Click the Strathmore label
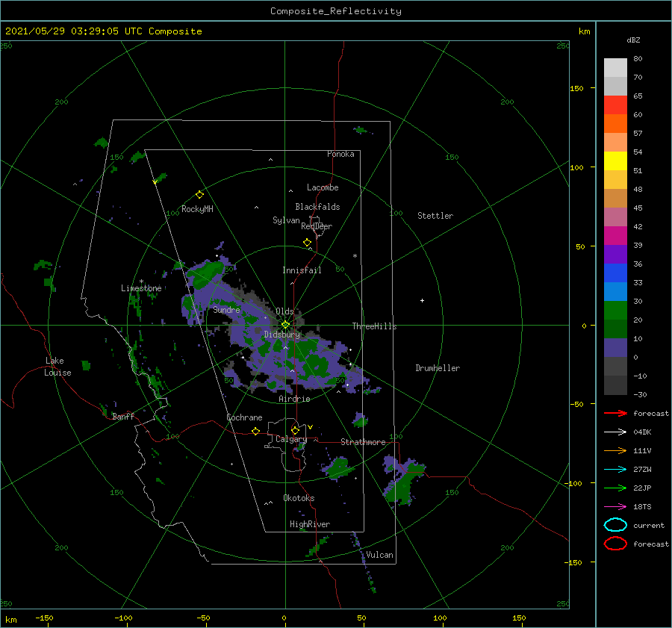The height and width of the screenshot is (628, 672). [363, 442]
